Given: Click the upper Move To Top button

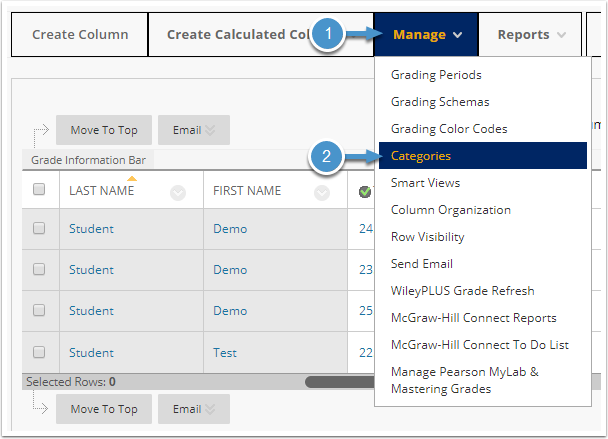Looking at the screenshot, I should (x=104, y=130).
